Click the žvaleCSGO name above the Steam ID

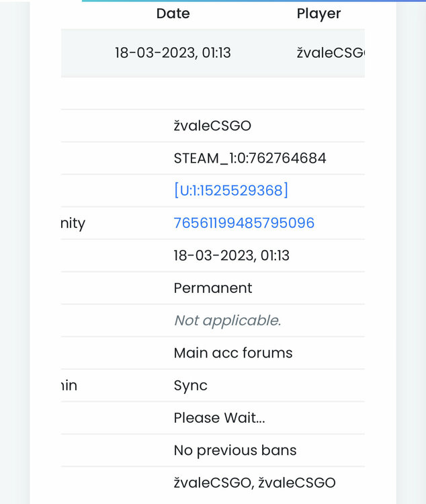coord(212,126)
